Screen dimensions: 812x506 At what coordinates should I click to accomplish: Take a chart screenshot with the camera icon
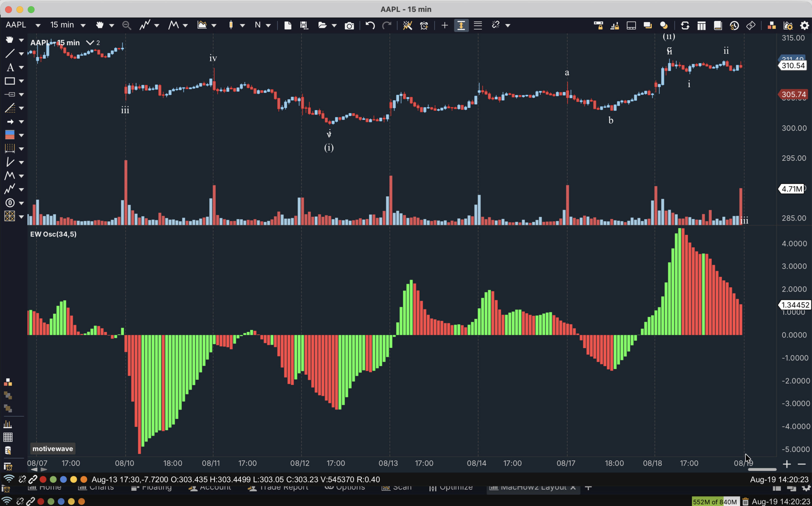[349, 26]
